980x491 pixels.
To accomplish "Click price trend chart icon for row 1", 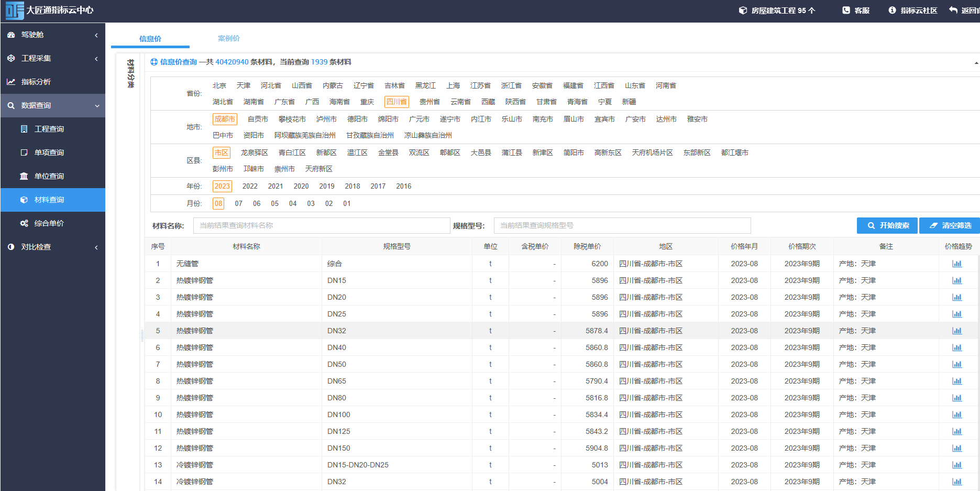I will pos(957,264).
